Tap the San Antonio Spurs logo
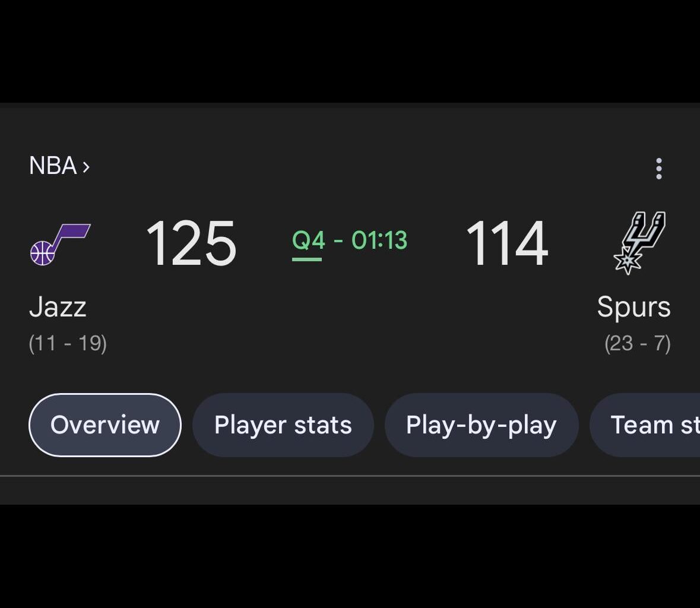Image resolution: width=700 pixels, height=608 pixels. (639, 242)
